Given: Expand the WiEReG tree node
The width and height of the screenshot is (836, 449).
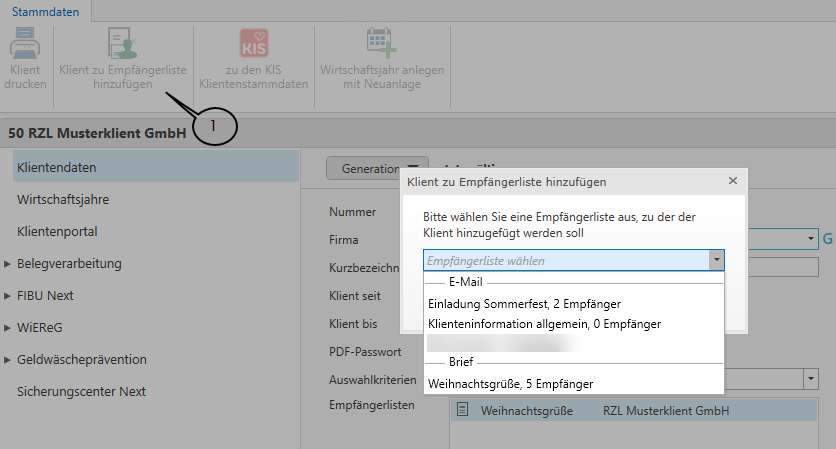Looking at the screenshot, I should coord(8,328).
